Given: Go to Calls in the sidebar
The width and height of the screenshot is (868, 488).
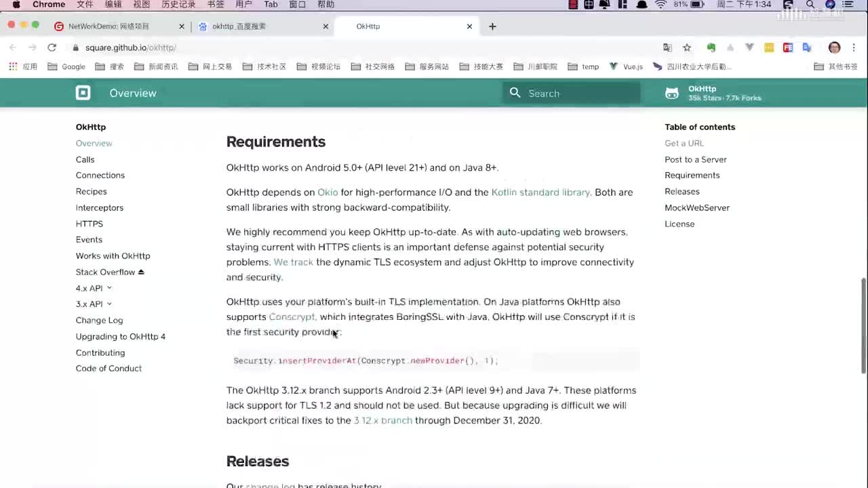Looking at the screenshot, I should tap(85, 159).
